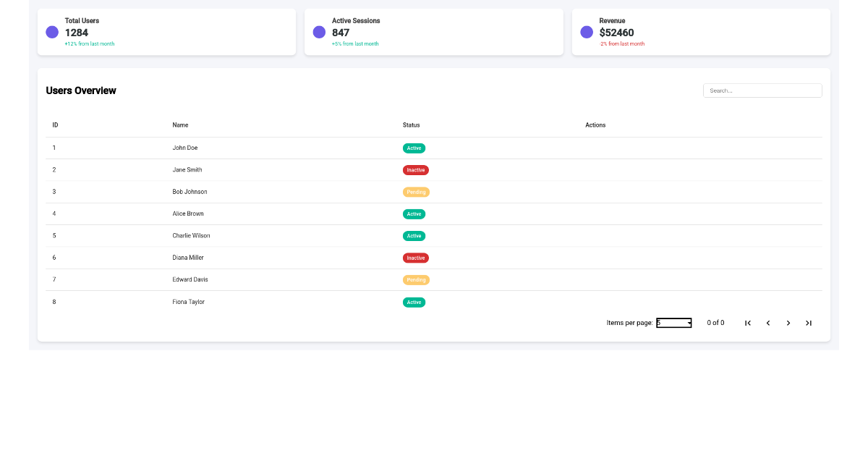The image size is (868, 456).
Task: Toggle Jane Smith's Inactive status badge
Action: 415,169
